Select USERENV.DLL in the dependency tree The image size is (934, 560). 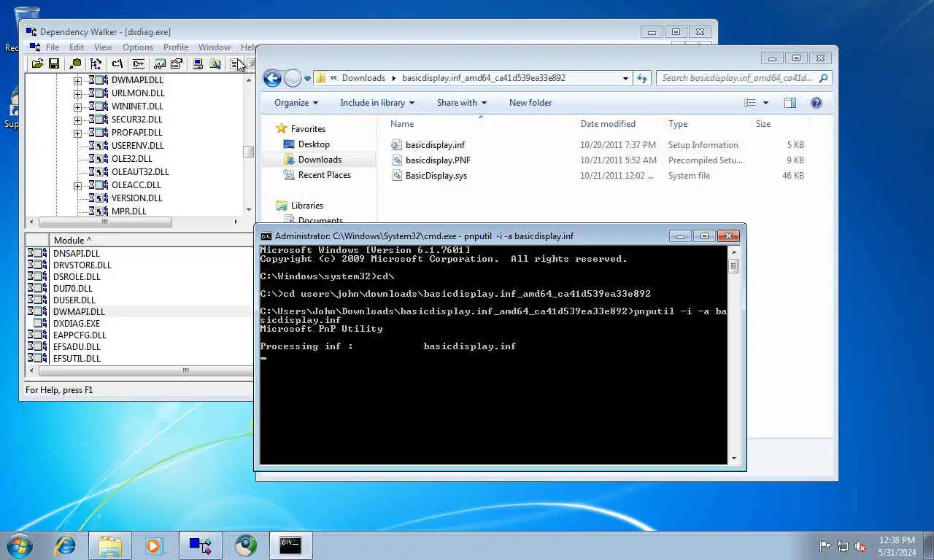(x=138, y=146)
